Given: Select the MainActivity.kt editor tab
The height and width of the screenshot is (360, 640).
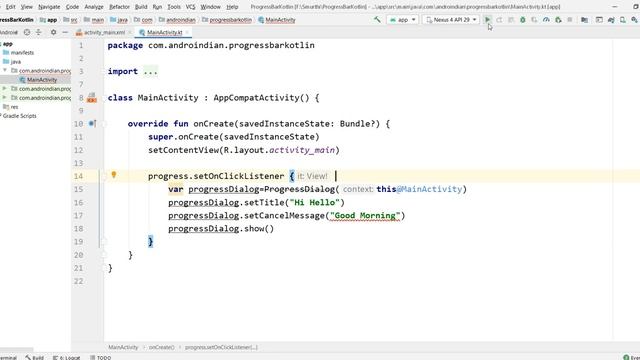Looking at the screenshot, I should (164, 32).
